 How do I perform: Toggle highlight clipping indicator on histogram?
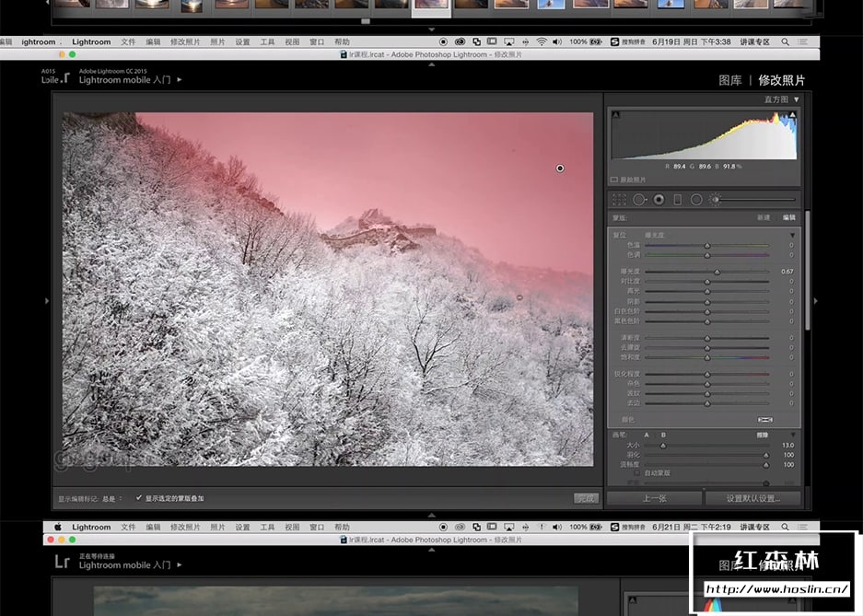pos(792,115)
